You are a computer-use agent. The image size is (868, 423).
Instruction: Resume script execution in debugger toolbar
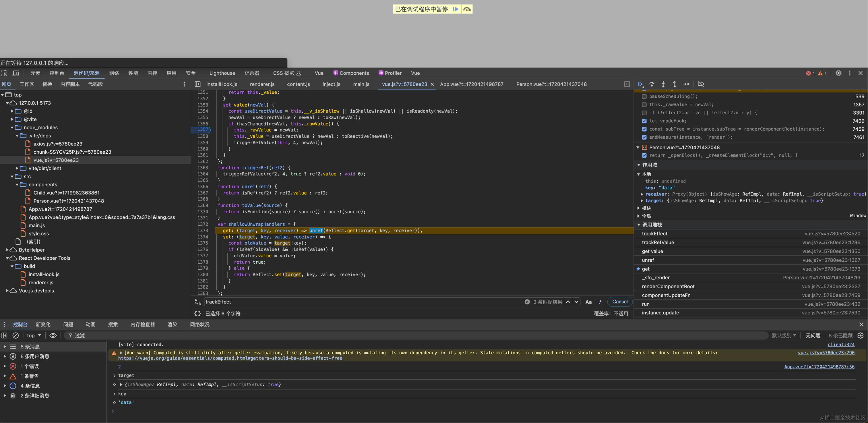(x=641, y=84)
